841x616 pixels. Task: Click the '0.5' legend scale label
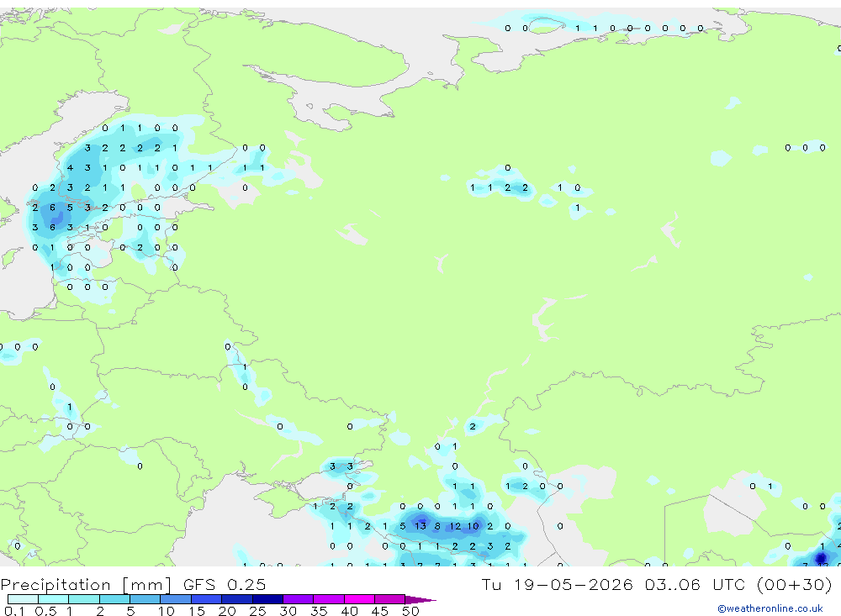coord(45,611)
